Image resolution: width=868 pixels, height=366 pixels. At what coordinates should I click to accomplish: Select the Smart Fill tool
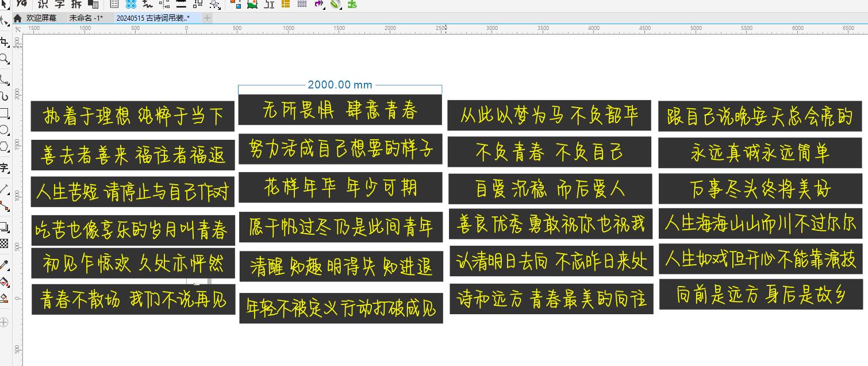4,299
